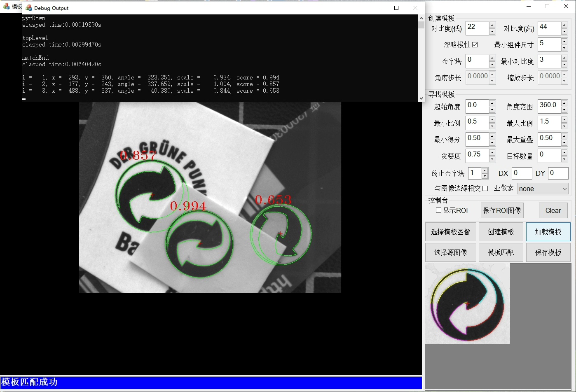The height and width of the screenshot is (392, 576).
Task: Check the 显示ROI checkbox
Action: [x=438, y=210]
